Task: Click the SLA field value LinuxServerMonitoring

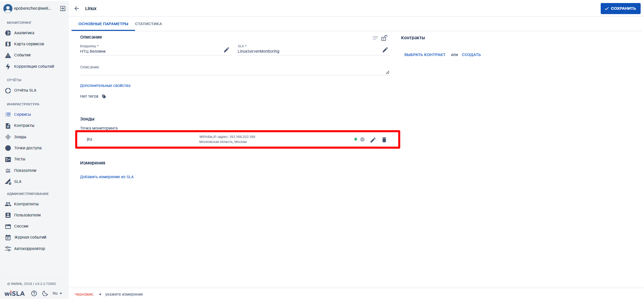Action: point(259,51)
